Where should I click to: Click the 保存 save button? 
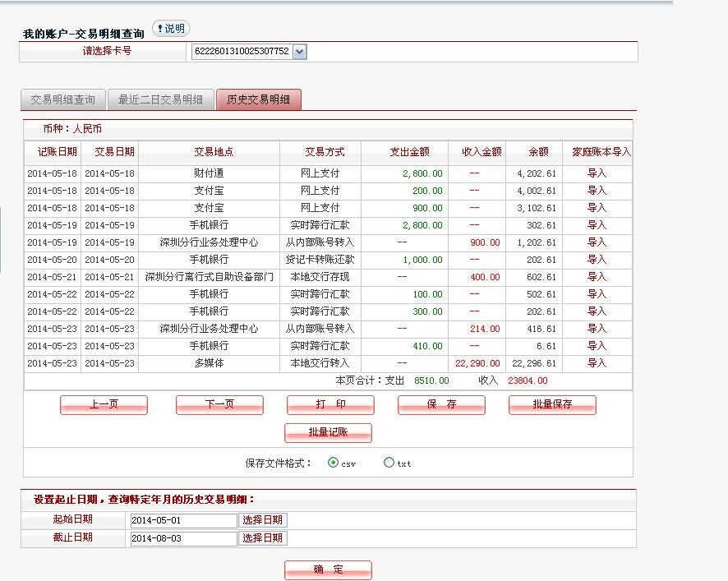(x=441, y=404)
